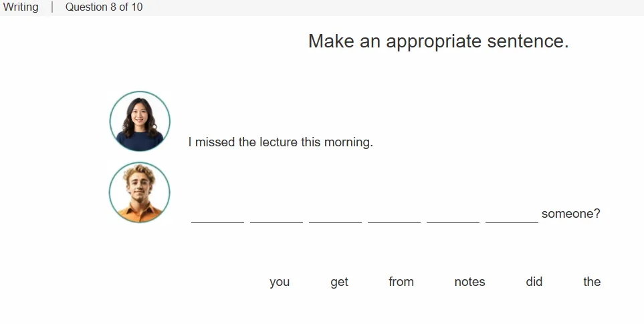Click the vertical separator after "Writing"
The image size is (644, 324).
[52, 7]
